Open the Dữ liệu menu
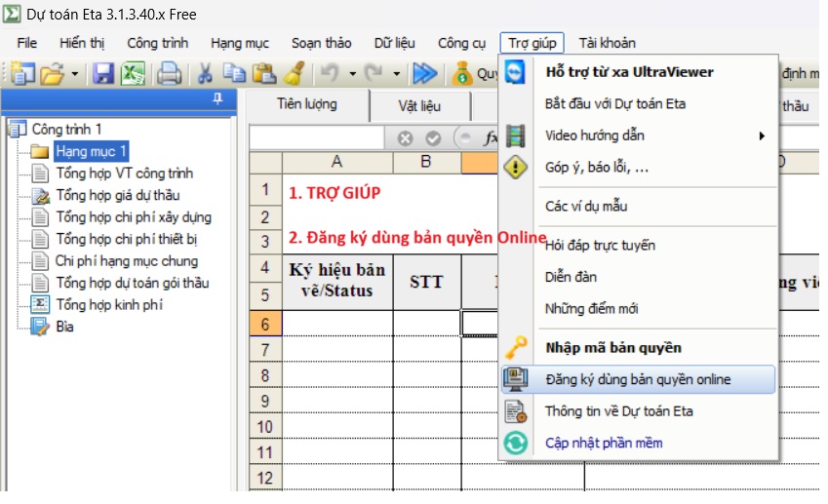Screen dimensions: 828x504 click(394, 43)
